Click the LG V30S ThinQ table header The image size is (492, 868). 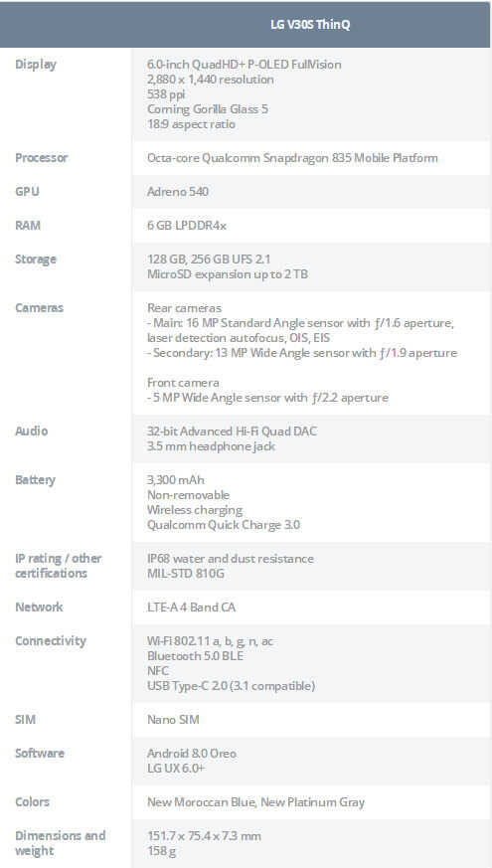pos(310,25)
